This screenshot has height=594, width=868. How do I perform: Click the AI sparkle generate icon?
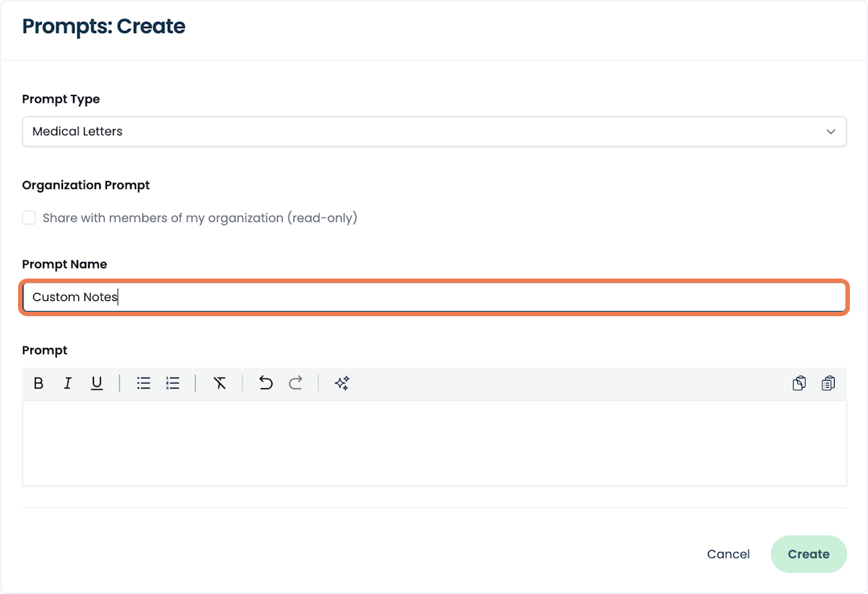(x=342, y=383)
